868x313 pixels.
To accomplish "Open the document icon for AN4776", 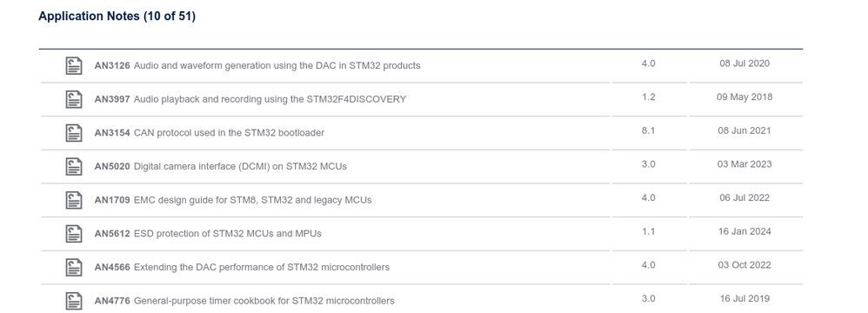I will pyautogui.click(x=74, y=301).
